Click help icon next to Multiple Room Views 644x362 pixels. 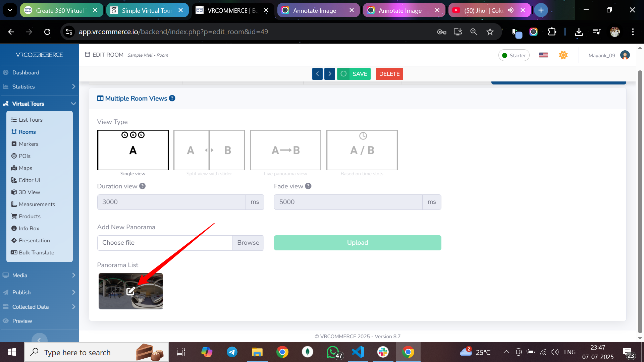(x=172, y=98)
